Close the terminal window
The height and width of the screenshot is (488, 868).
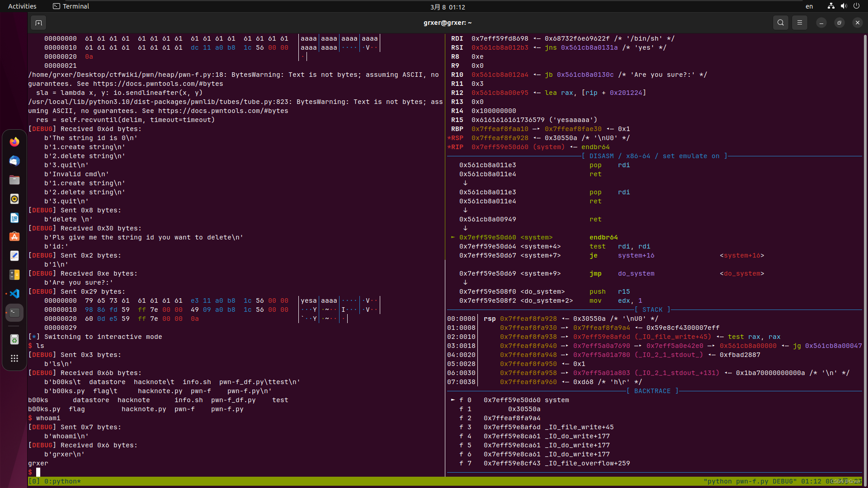pyautogui.click(x=857, y=23)
